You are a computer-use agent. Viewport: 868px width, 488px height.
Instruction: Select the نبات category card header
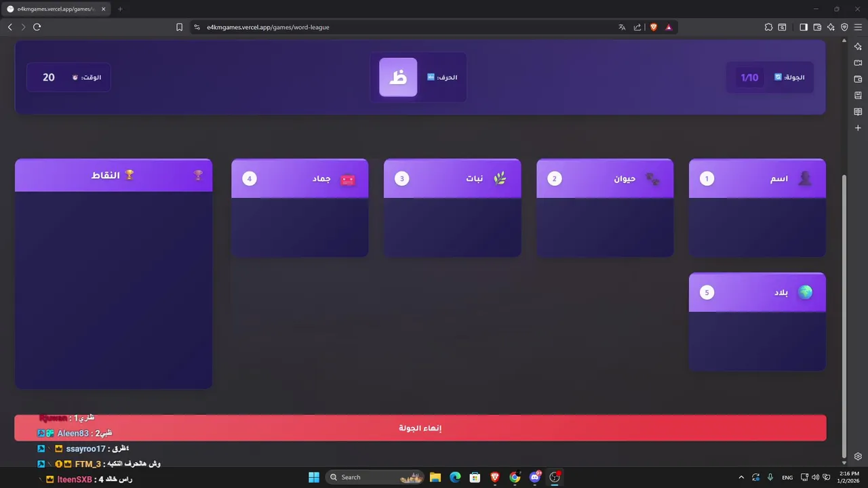452,179
